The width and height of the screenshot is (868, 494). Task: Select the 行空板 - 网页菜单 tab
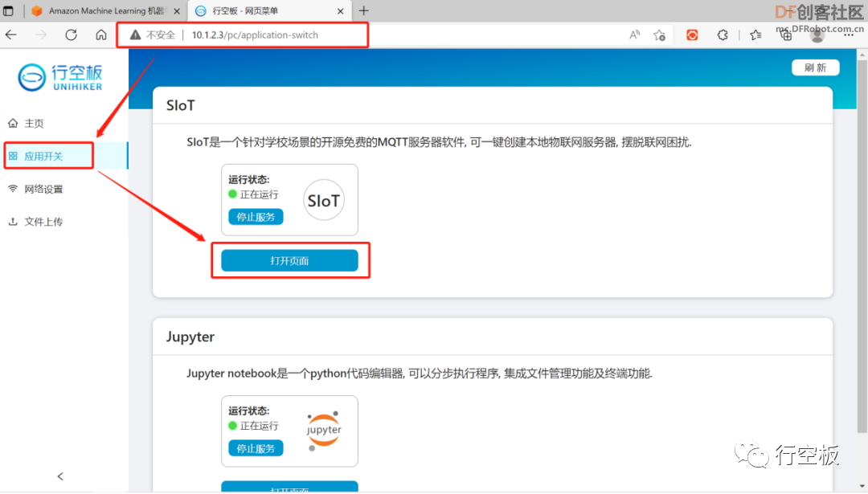click(270, 11)
